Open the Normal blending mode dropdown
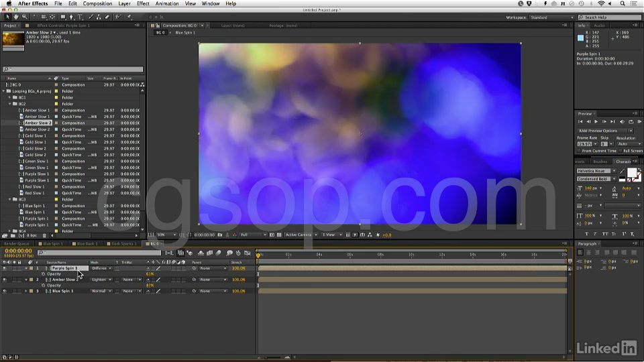The height and width of the screenshot is (362, 644). (101, 291)
